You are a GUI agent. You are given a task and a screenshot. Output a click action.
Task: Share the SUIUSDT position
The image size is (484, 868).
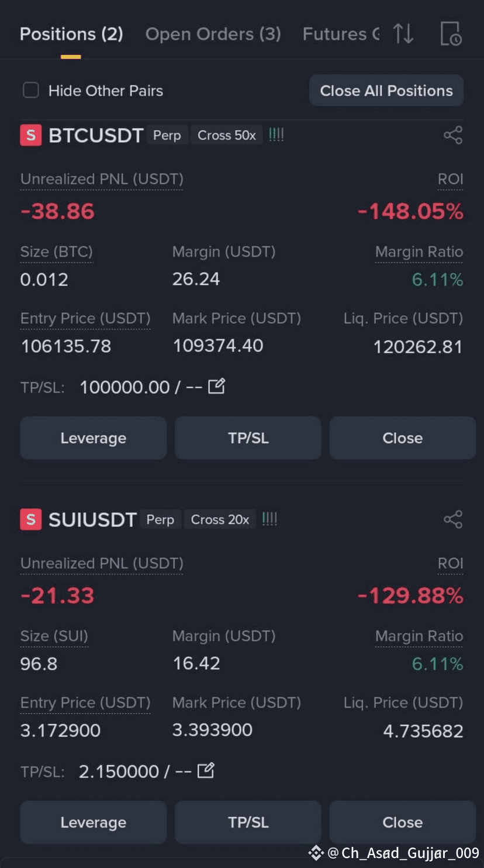[x=453, y=519]
